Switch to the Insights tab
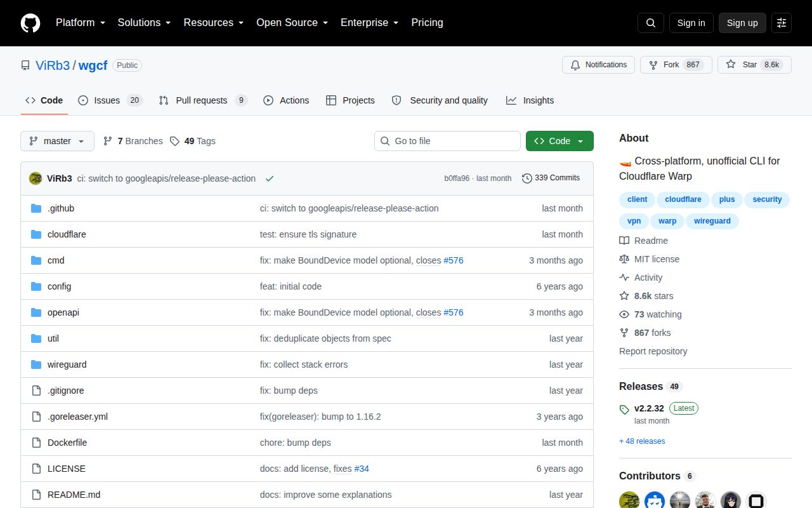This screenshot has height=508, width=812. [x=530, y=100]
